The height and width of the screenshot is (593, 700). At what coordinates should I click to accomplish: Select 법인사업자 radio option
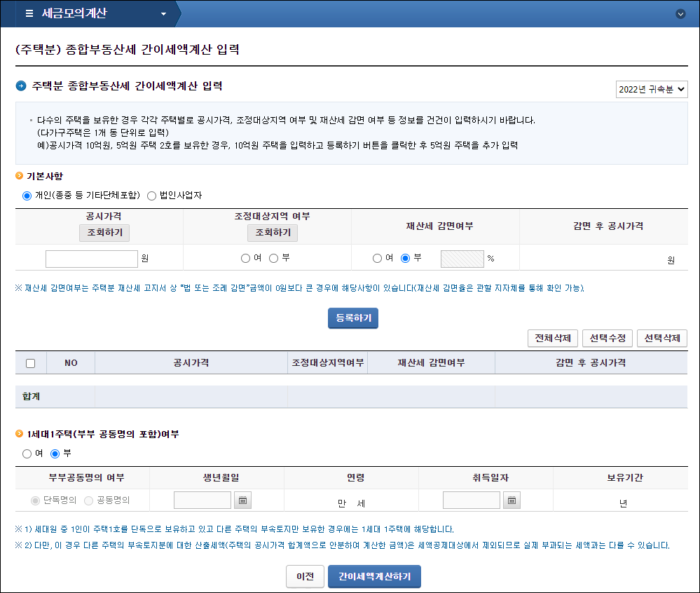pyautogui.click(x=152, y=196)
